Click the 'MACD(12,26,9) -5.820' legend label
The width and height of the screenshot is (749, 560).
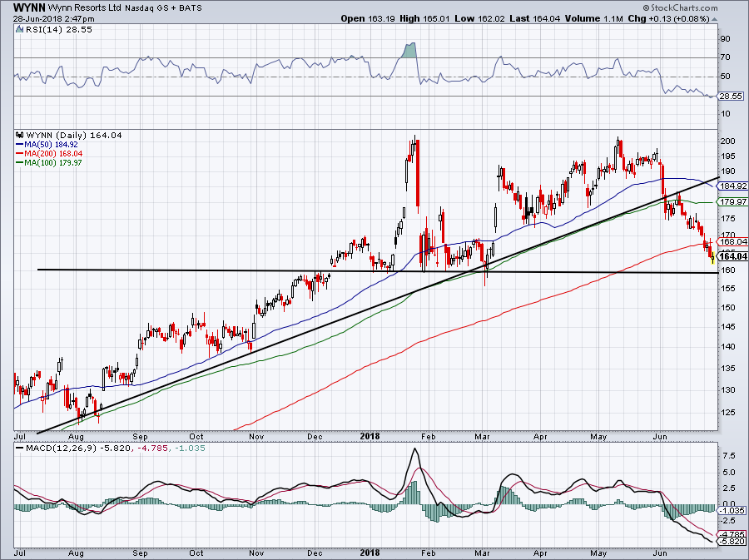tap(77, 448)
